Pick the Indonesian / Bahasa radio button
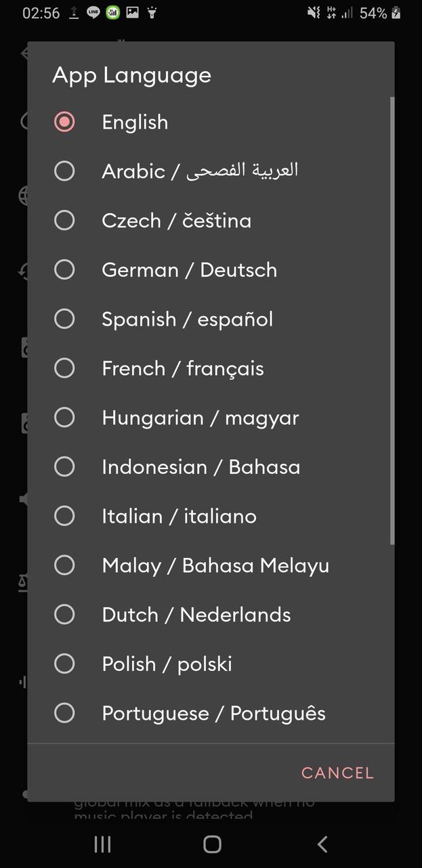The height and width of the screenshot is (868, 422). (x=64, y=466)
